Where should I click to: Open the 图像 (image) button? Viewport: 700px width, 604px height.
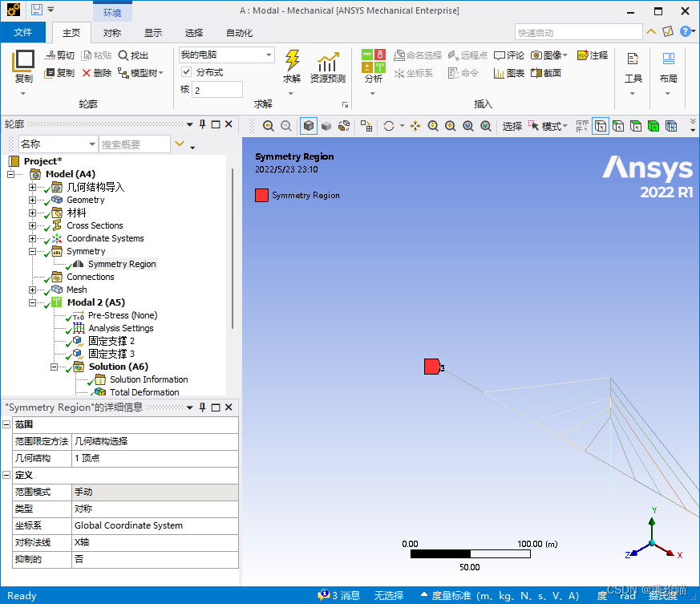[548, 55]
